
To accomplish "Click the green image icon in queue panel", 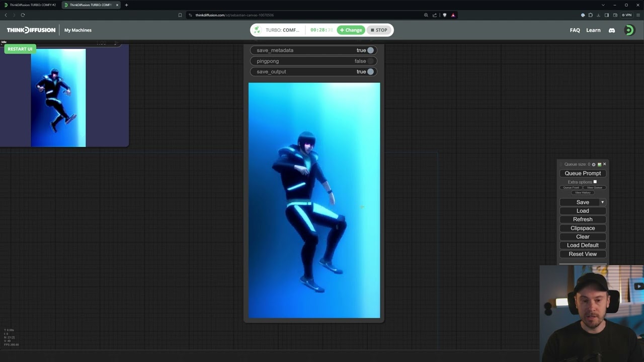I will [599, 164].
